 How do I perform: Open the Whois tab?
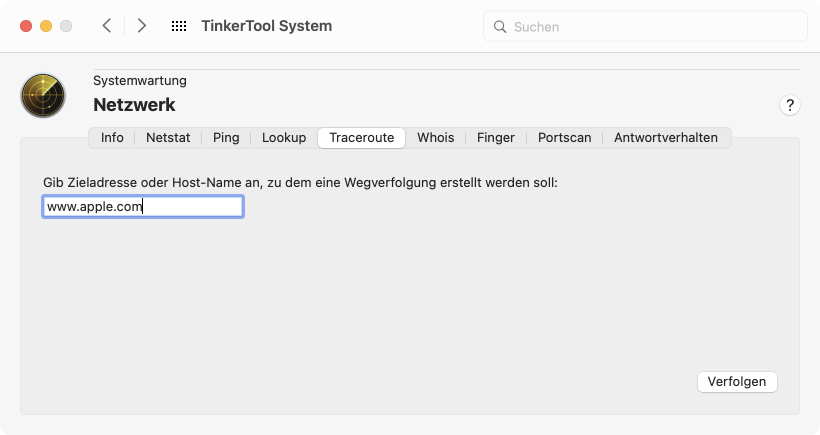coord(436,138)
